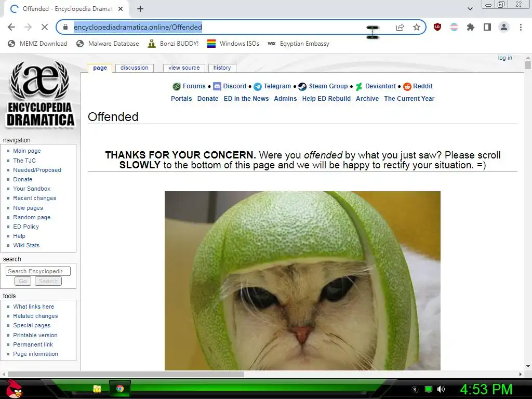Focus the Search Encyclopedia input field
532x399 pixels.
(38, 271)
